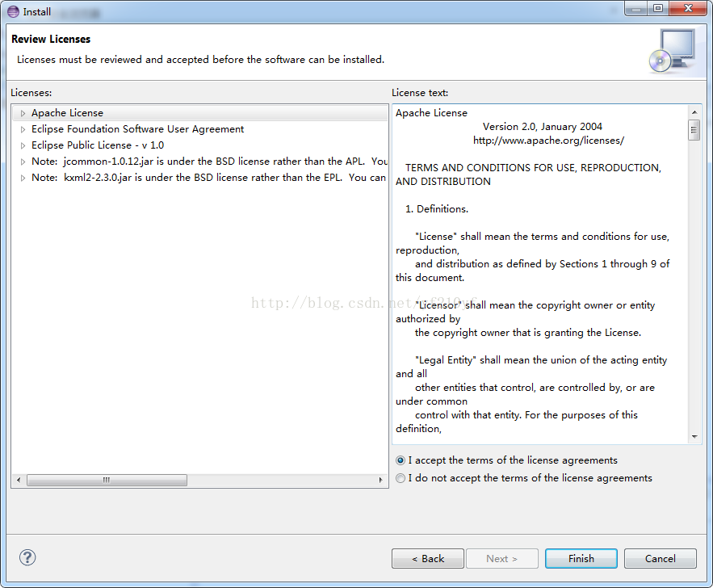Click 'Version 2.0, January 2004' text
The height and width of the screenshot is (588, 713).
(x=543, y=127)
